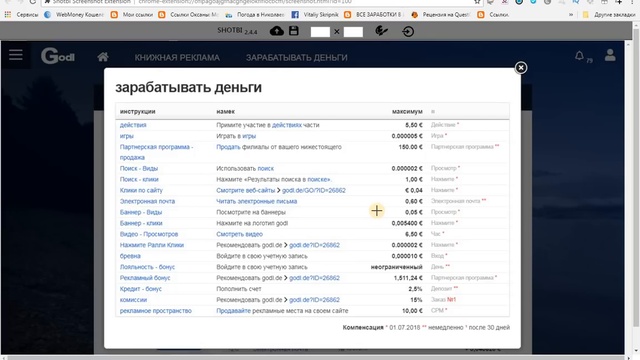640x360 pixels.
Task: Open the Другие закладки folder
Action: (x=609, y=15)
